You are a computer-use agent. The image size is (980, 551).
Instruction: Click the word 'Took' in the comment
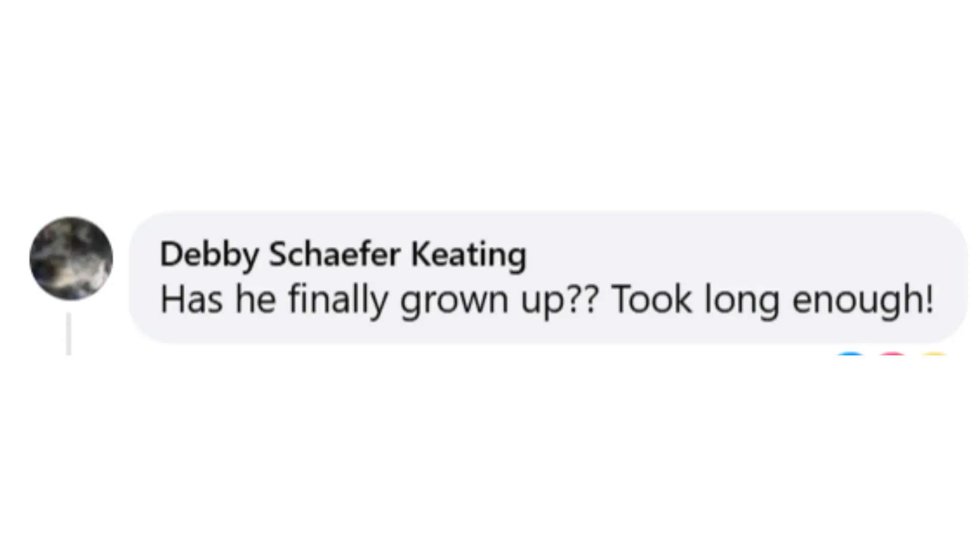pyautogui.click(x=652, y=299)
